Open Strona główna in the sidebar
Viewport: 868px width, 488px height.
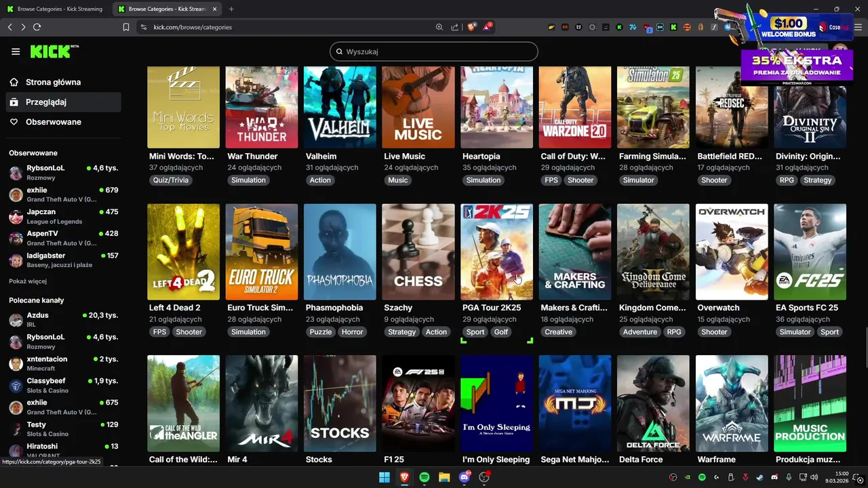pos(63,82)
